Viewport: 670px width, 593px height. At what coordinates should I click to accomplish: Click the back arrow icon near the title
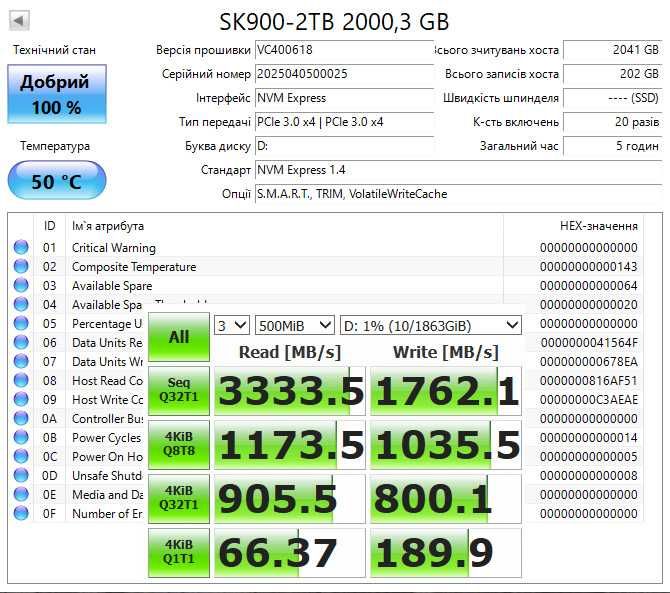click(x=19, y=21)
